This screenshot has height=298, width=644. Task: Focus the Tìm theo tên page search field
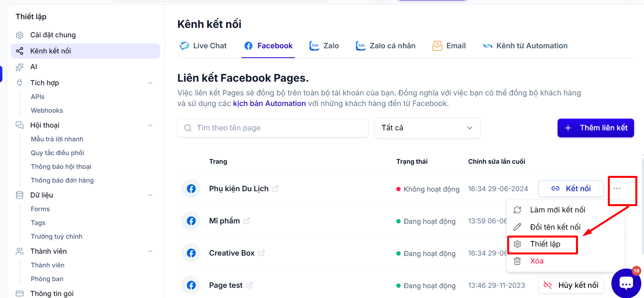click(x=273, y=128)
